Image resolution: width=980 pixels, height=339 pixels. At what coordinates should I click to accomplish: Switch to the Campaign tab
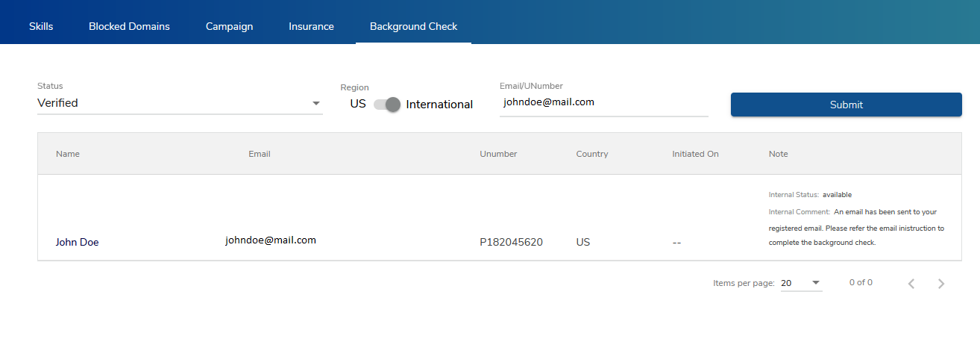coord(229,26)
